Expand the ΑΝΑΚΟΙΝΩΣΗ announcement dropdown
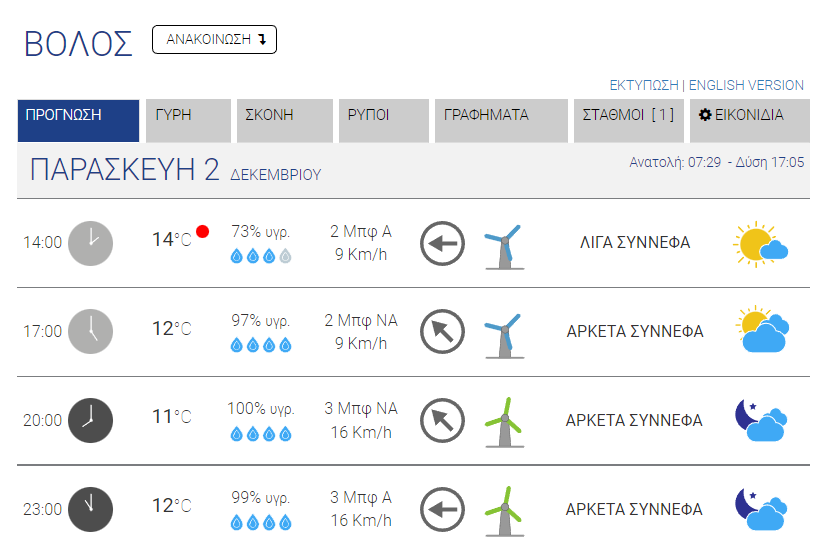 214,40
